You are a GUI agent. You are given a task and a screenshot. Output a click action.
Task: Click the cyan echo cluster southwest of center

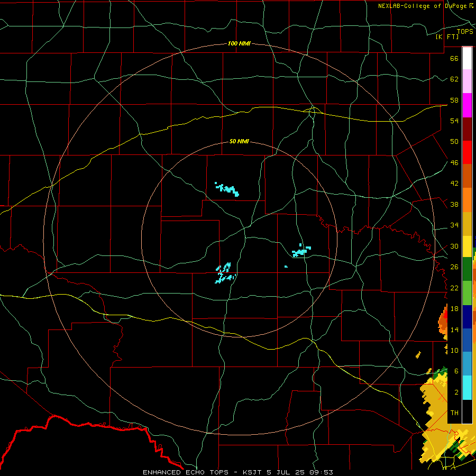225,273
